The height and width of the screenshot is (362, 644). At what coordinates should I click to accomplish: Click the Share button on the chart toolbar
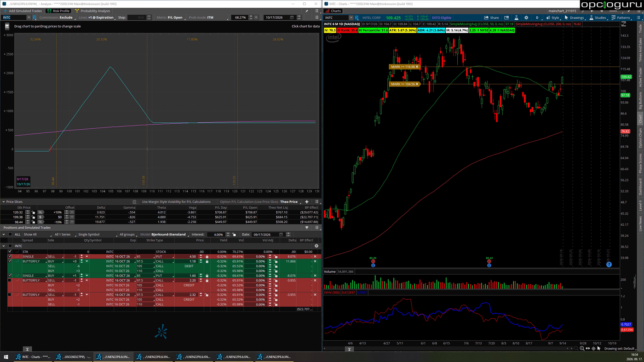pos(491,18)
